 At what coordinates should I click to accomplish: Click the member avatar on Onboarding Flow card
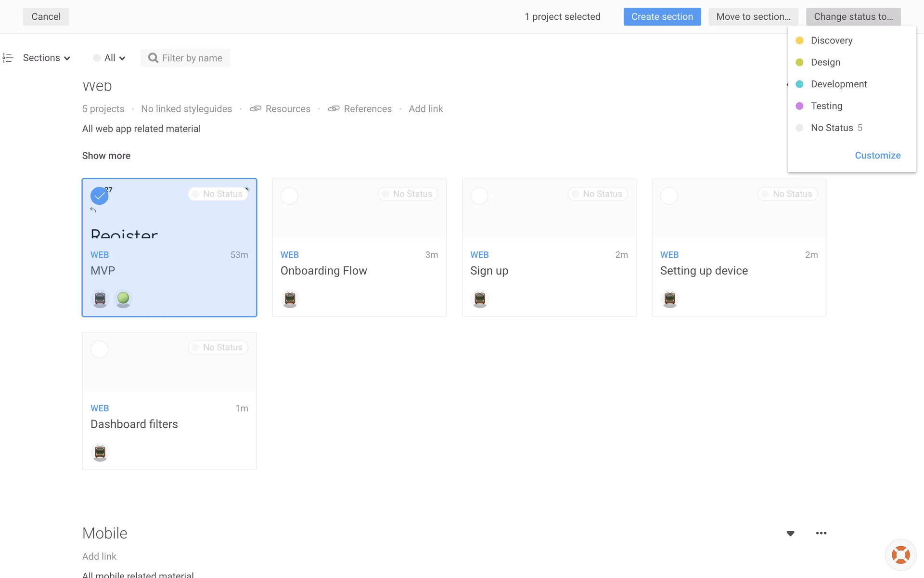(x=290, y=299)
